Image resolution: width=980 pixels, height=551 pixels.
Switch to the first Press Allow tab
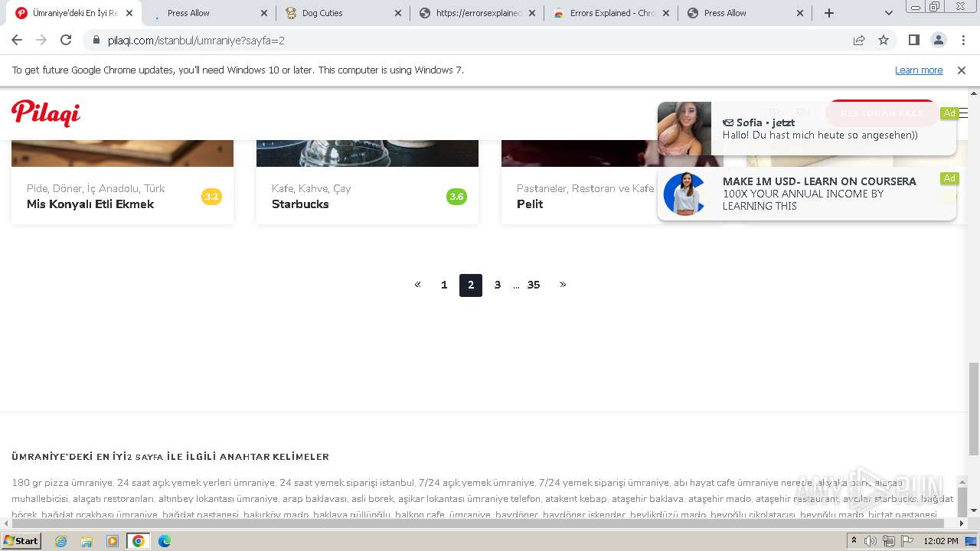209,13
